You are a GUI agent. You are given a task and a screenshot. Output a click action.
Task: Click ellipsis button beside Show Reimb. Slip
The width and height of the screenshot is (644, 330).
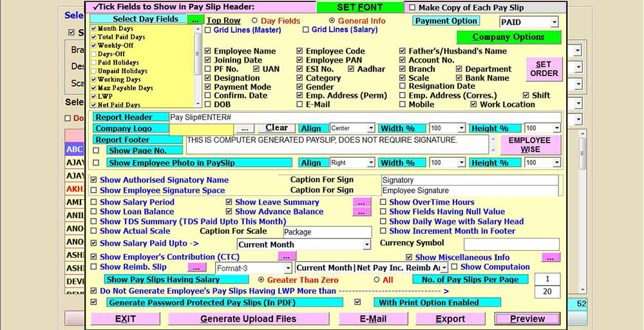[x=197, y=267]
